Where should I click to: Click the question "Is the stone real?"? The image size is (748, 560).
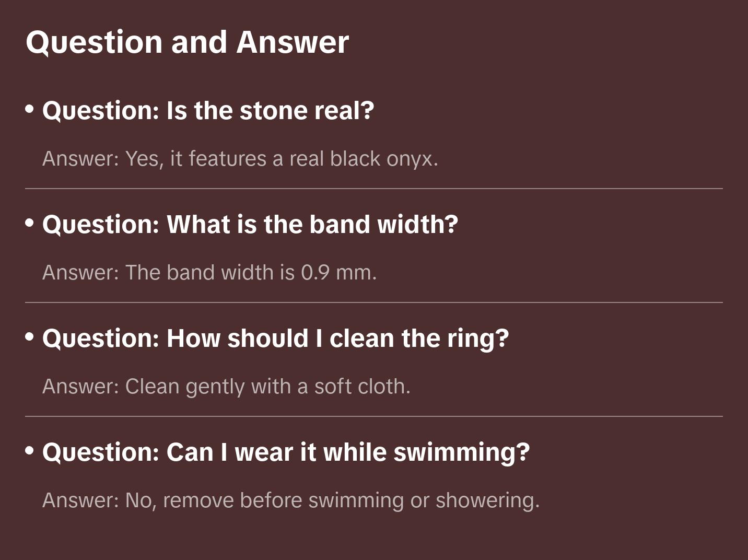click(208, 111)
